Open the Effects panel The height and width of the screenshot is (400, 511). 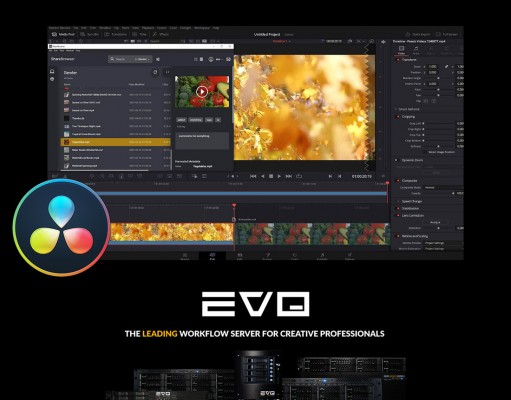click(x=161, y=34)
